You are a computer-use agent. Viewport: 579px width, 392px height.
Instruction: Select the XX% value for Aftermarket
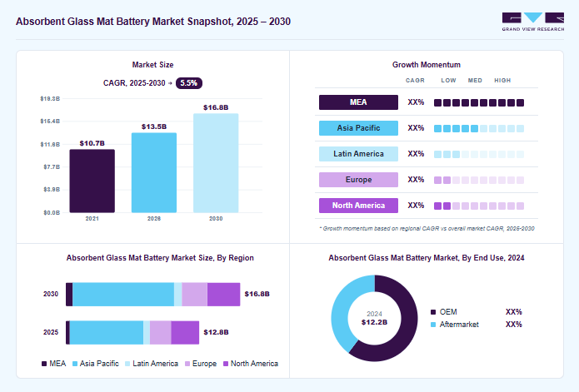click(x=514, y=325)
